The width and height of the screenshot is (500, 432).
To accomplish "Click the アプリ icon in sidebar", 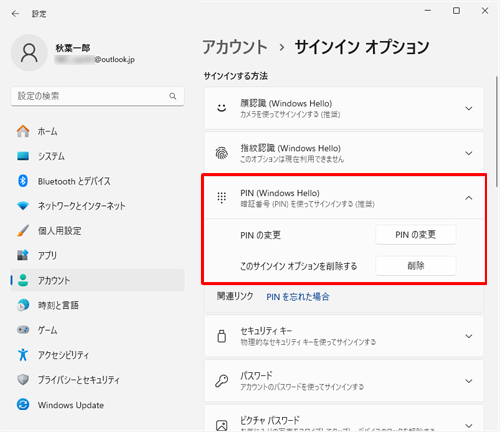I will pyautogui.click(x=23, y=255).
